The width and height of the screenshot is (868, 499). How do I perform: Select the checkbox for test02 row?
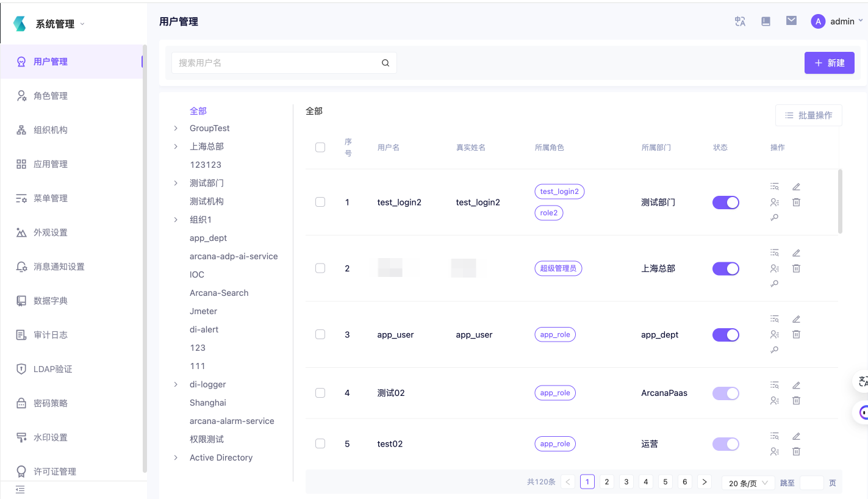pos(320,443)
